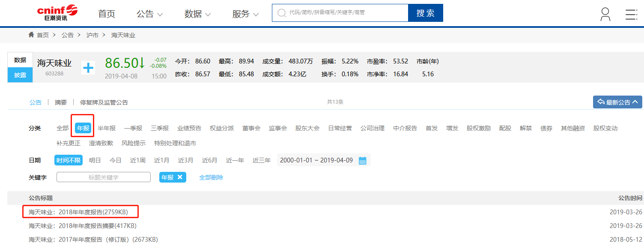
Task: Select 权益分派 category filter
Action: click(x=222, y=128)
